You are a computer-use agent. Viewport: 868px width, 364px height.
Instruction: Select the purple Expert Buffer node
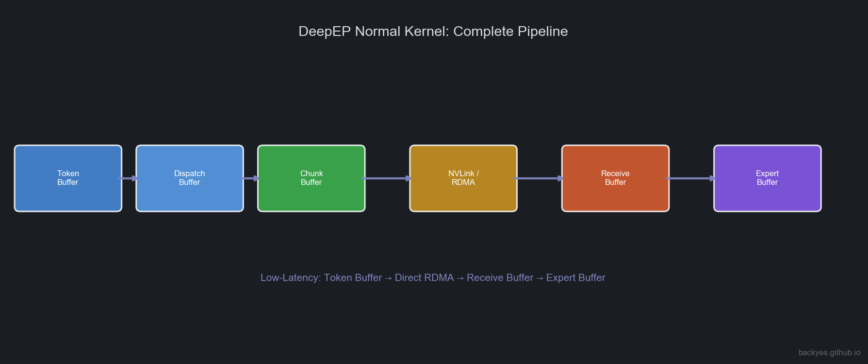coord(768,178)
